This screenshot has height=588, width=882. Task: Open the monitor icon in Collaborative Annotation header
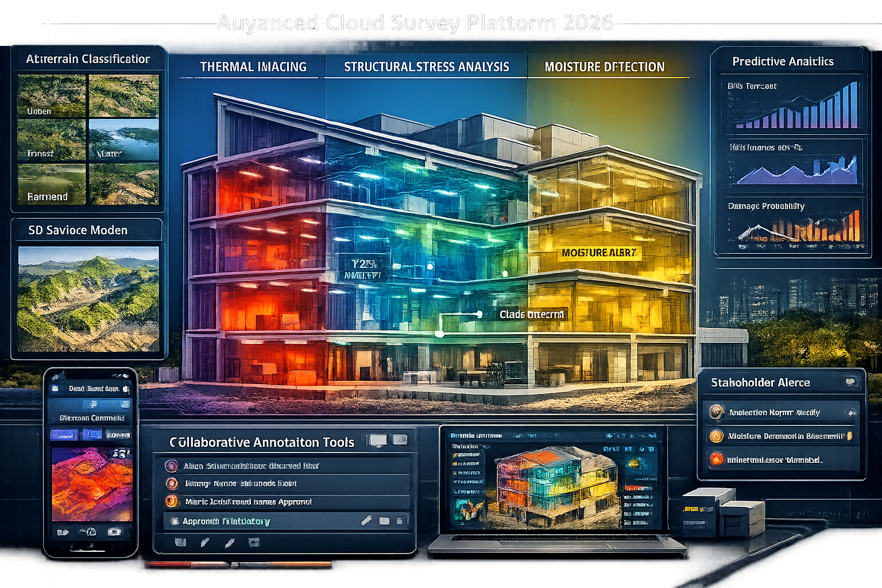pos(378,441)
